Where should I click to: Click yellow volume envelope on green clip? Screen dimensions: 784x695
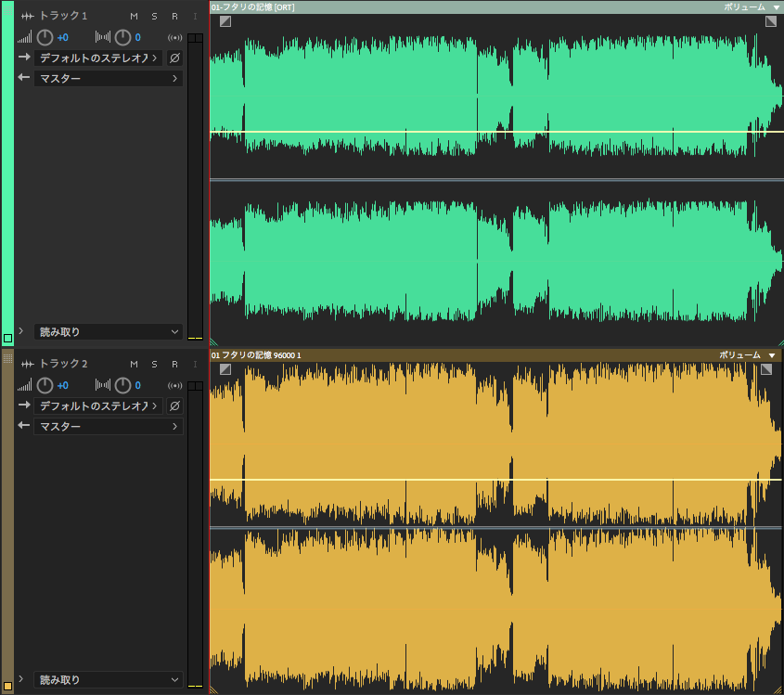[x=496, y=132]
